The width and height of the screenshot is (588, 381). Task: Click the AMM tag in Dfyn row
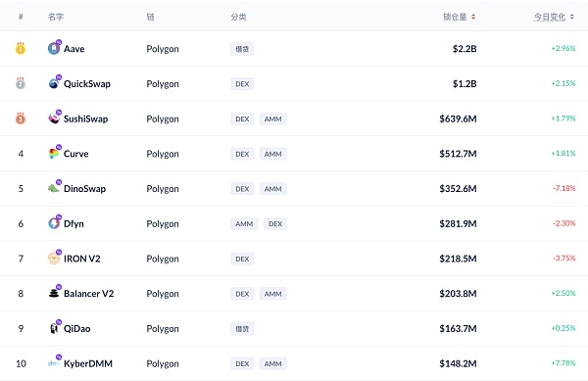click(244, 223)
